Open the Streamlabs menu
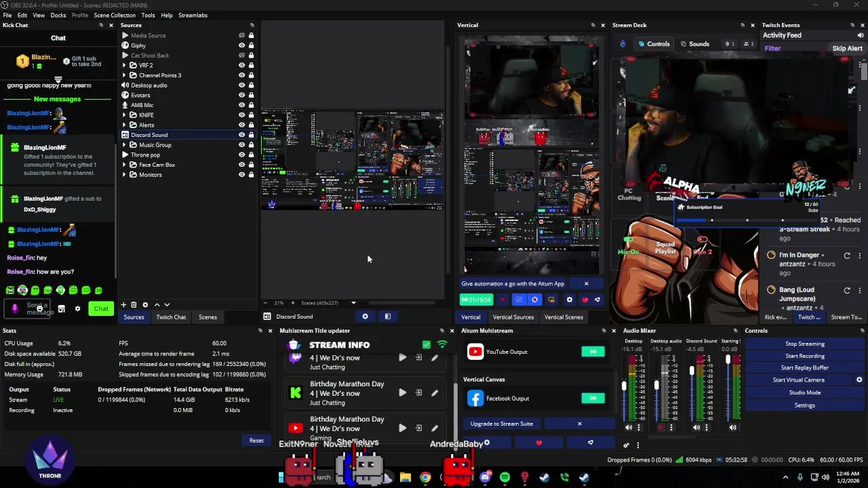The image size is (868, 488). (193, 15)
